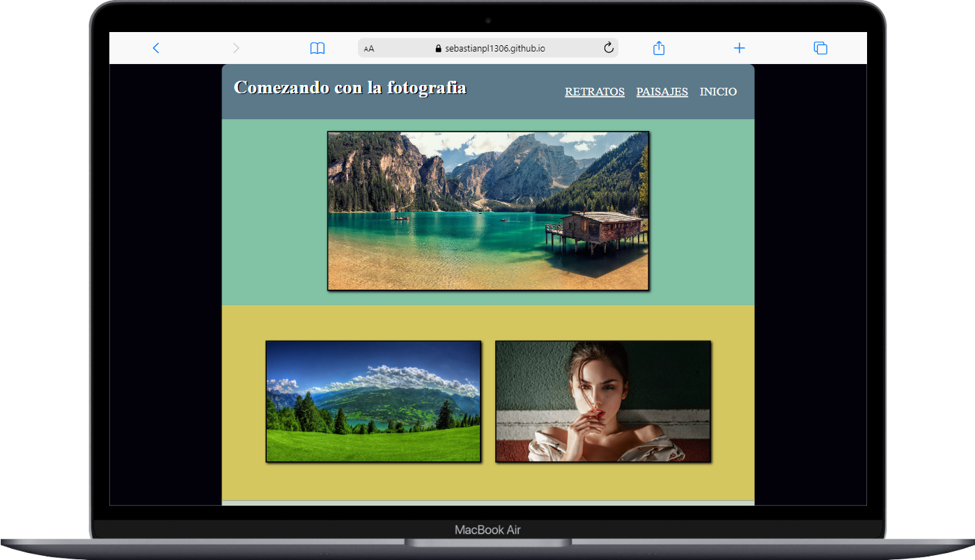Select the sebastianpl1306.github.io address field
The height and width of the screenshot is (560, 975).
tap(494, 49)
